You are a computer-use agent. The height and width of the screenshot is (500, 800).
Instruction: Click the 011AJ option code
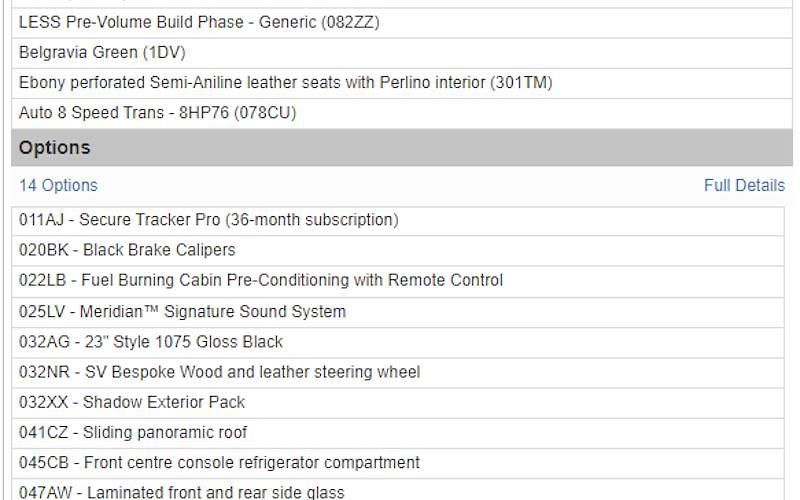42,220
